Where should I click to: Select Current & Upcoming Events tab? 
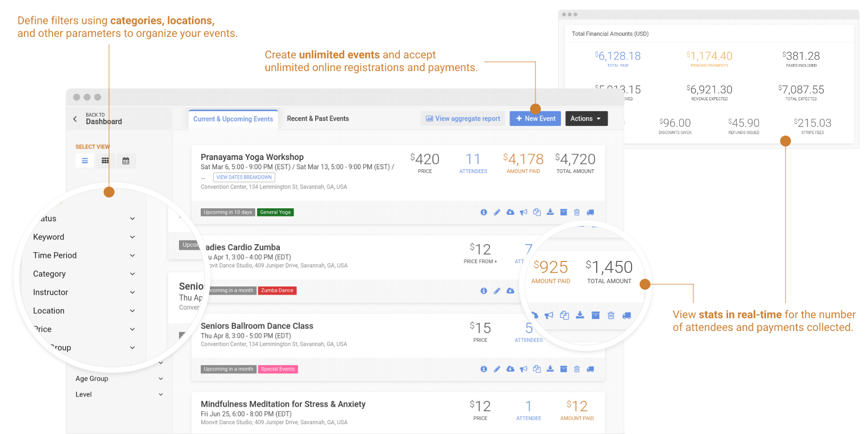pyautogui.click(x=233, y=119)
